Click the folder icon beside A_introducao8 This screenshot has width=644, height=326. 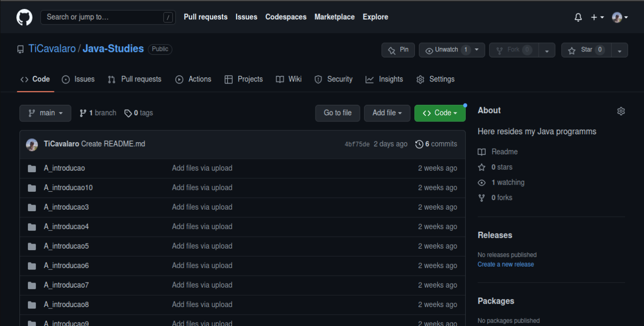pyautogui.click(x=32, y=305)
